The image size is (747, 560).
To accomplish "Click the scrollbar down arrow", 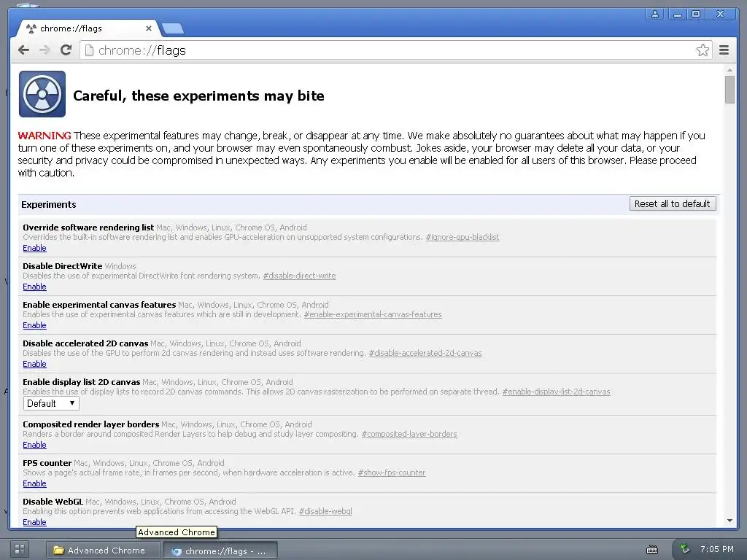I will click(x=729, y=521).
